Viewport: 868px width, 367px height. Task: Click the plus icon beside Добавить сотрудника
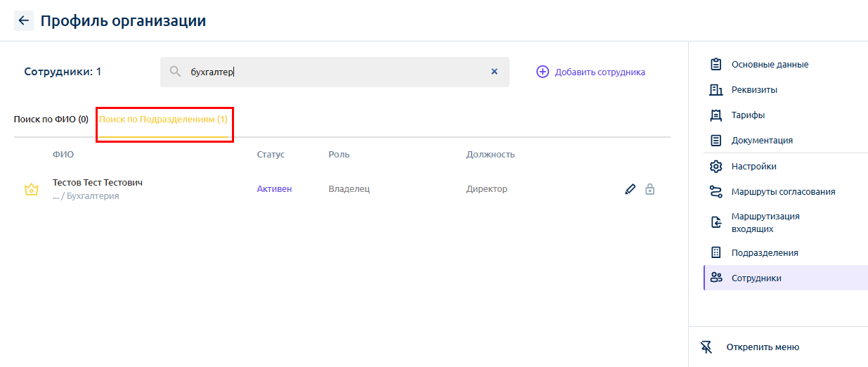click(543, 72)
